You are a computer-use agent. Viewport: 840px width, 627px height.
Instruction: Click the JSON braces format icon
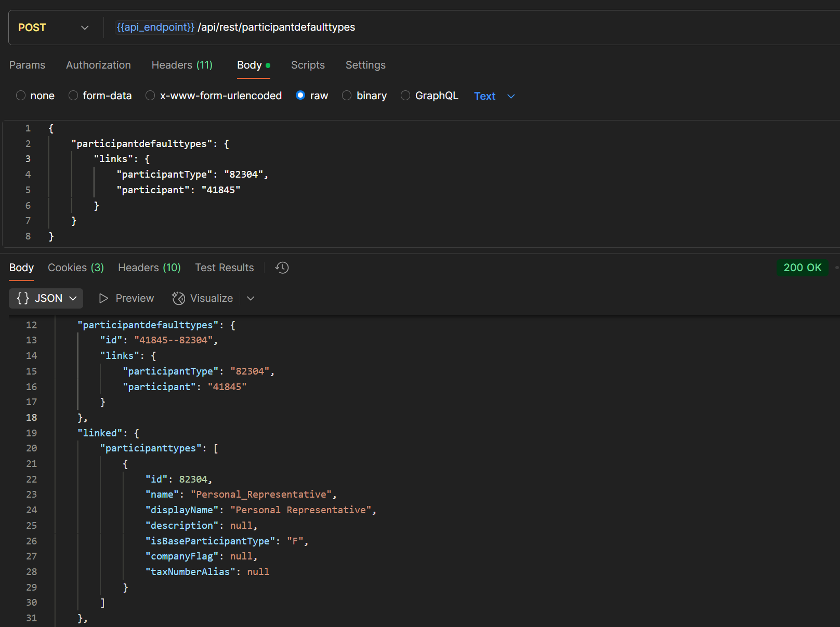point(23,298)
